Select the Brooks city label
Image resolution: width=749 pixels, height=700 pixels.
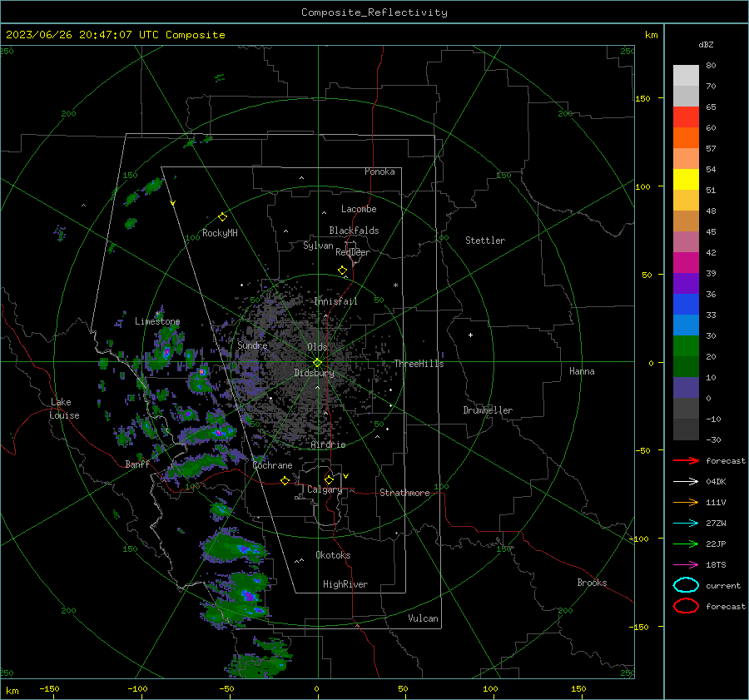click(x=592, y=583)
